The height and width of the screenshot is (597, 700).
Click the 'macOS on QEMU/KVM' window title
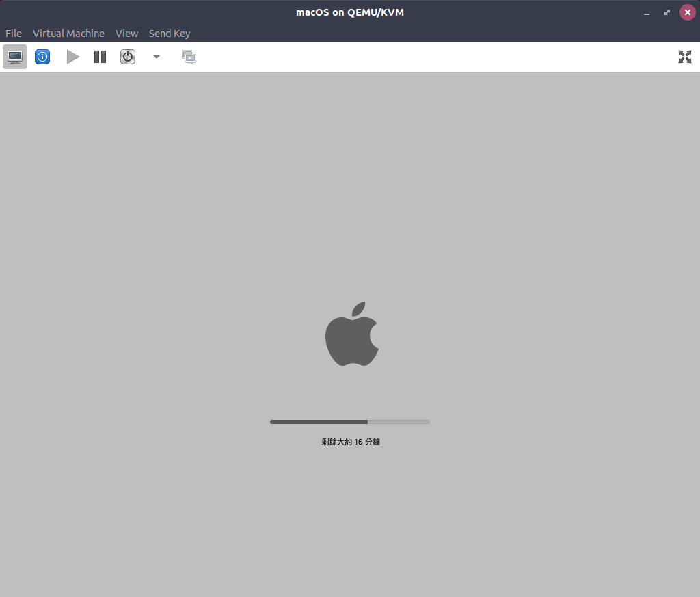[350, 12]
